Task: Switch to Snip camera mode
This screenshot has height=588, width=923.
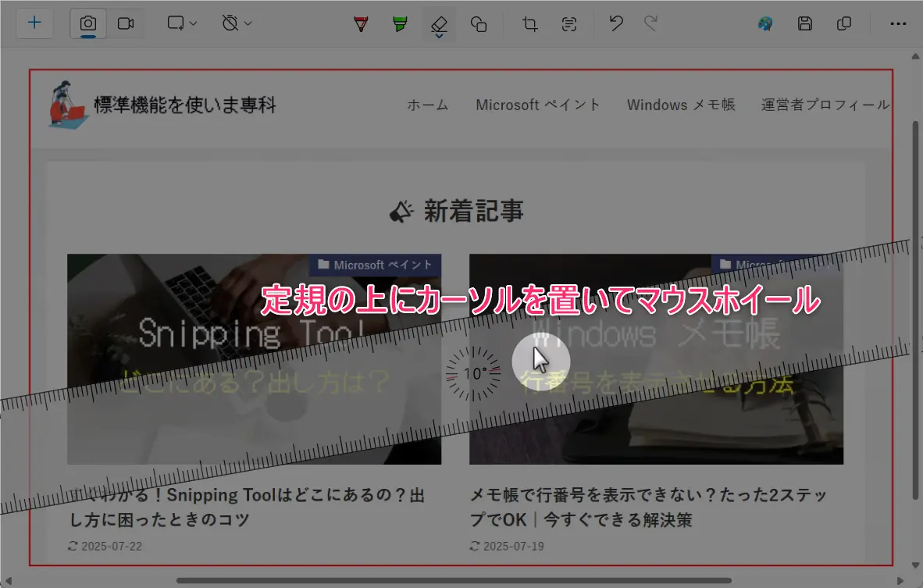Action: pos(88,23)
